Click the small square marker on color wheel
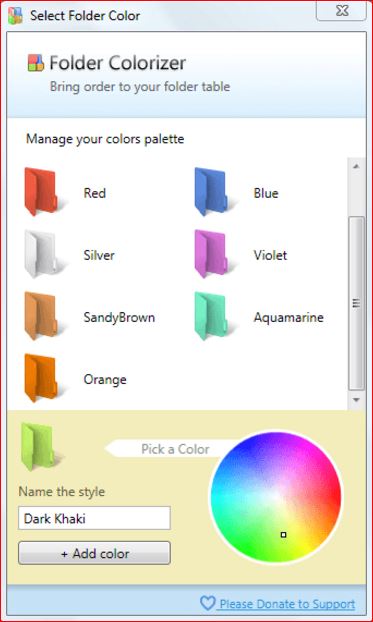373x622 pixels. [283, 535]
